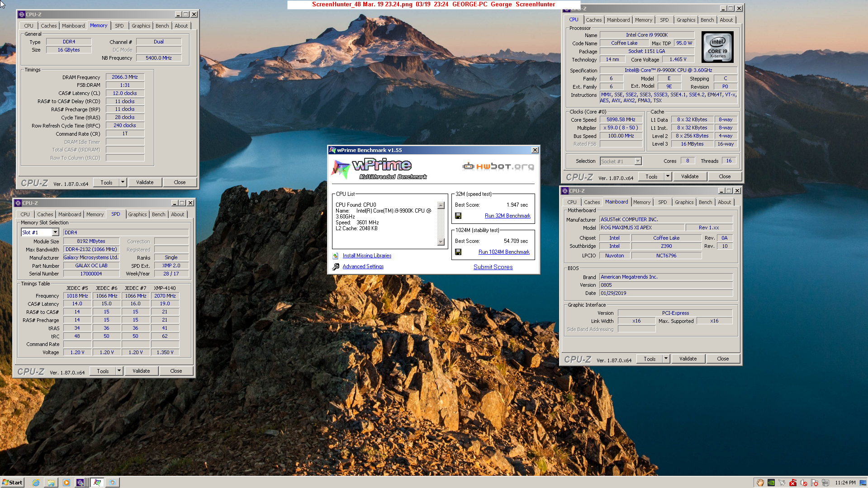Click the Core Speed value 5898.58 MHz
868x488 pixels.
[x=621, y=120]
